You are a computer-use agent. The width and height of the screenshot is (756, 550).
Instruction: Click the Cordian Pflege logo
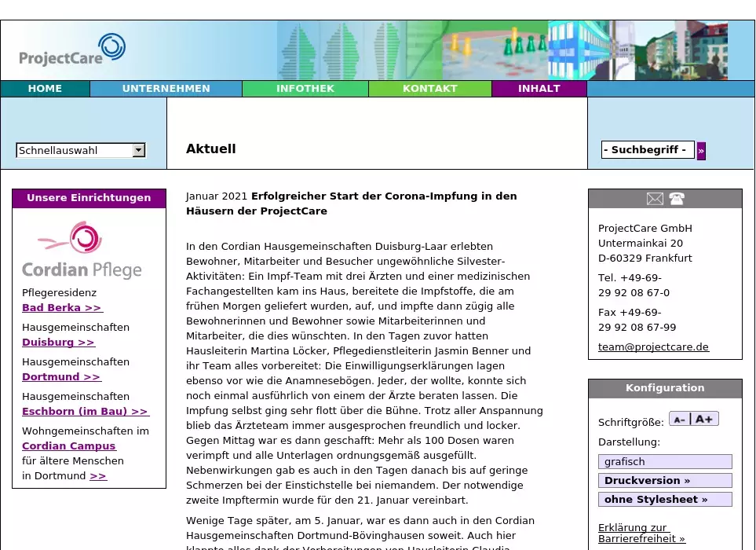coord(82,251)
